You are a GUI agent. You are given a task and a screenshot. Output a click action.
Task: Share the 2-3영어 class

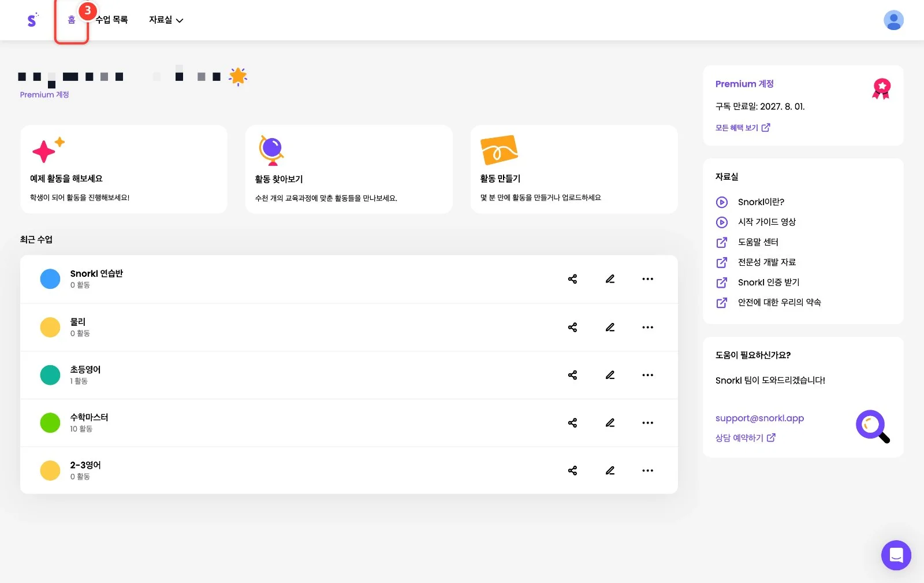pyautogui.click(x=572, y=471)
